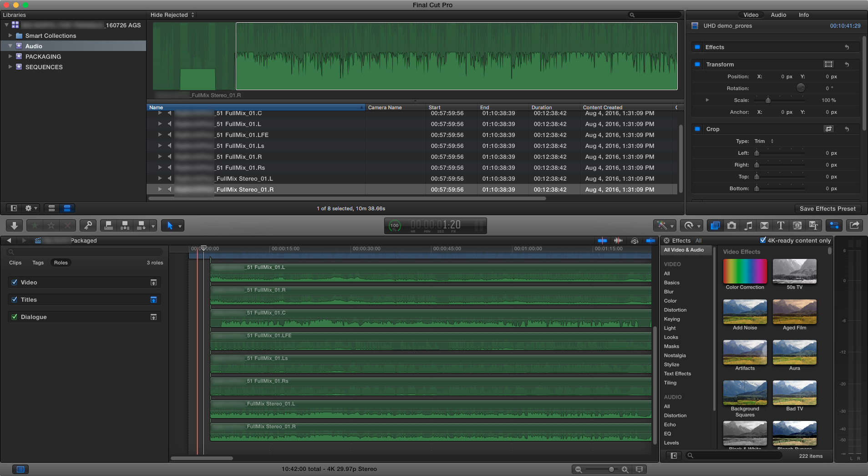
Task: Switch browser to filmstrip view
Action: (51, 208)
